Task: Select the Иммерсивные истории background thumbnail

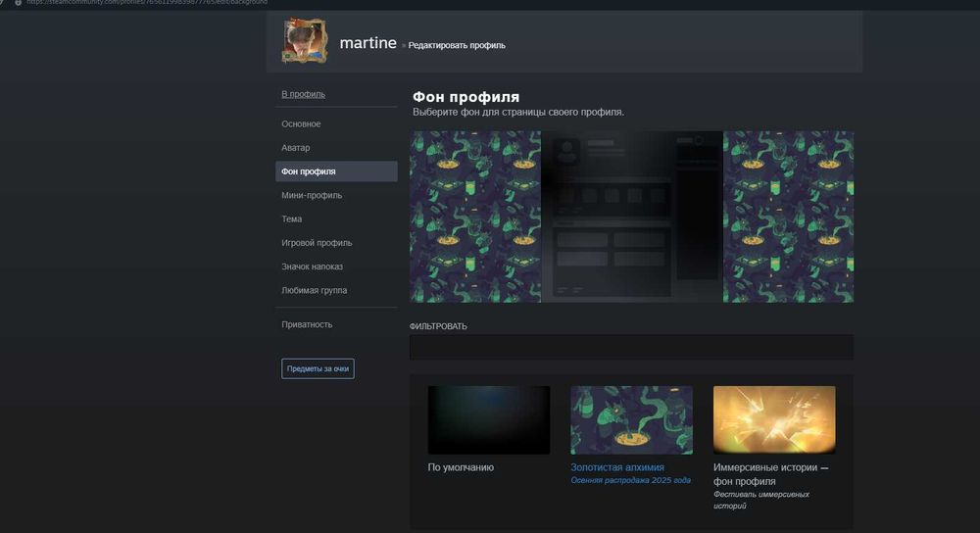Action: (x=774, y=420)
